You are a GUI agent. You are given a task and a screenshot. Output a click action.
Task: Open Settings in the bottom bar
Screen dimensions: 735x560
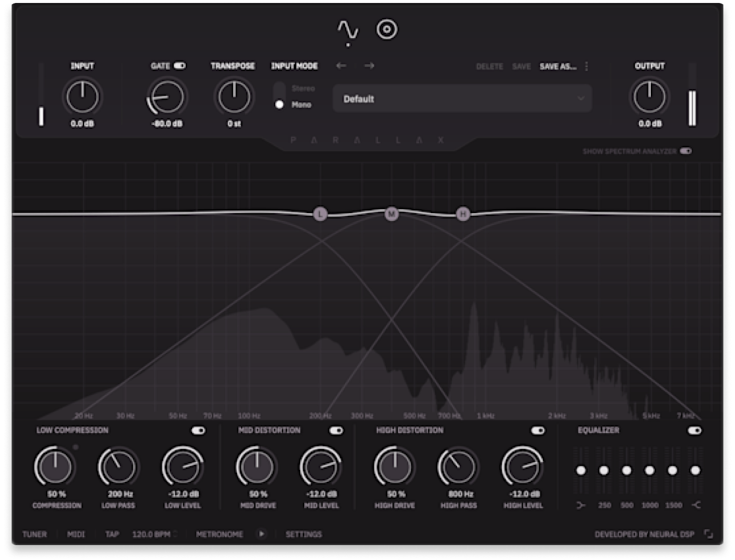tap(304, 534)
